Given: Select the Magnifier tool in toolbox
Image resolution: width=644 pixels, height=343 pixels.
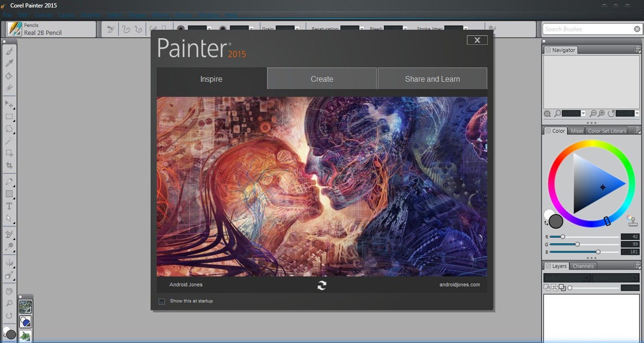Looking at the screenshot, I should click(9, 303).
